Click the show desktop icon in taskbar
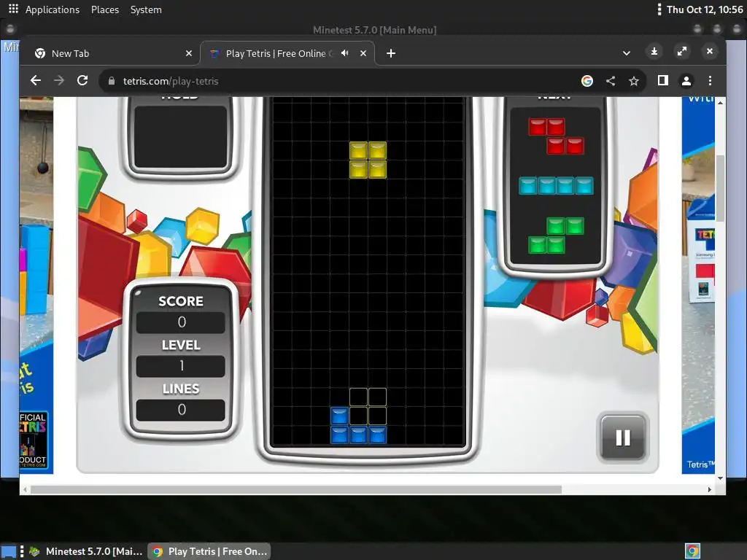747x560 pixels. point(9,551)
